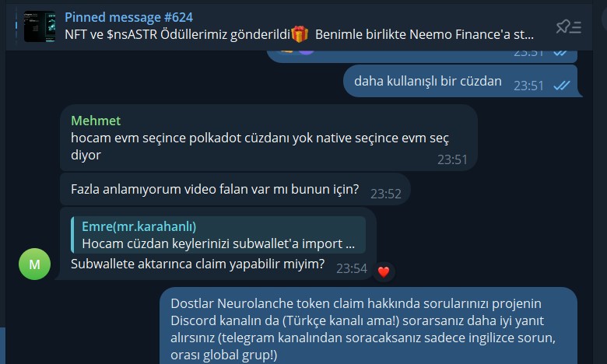Click the 23:52 message timestamp

click(385, 194)
